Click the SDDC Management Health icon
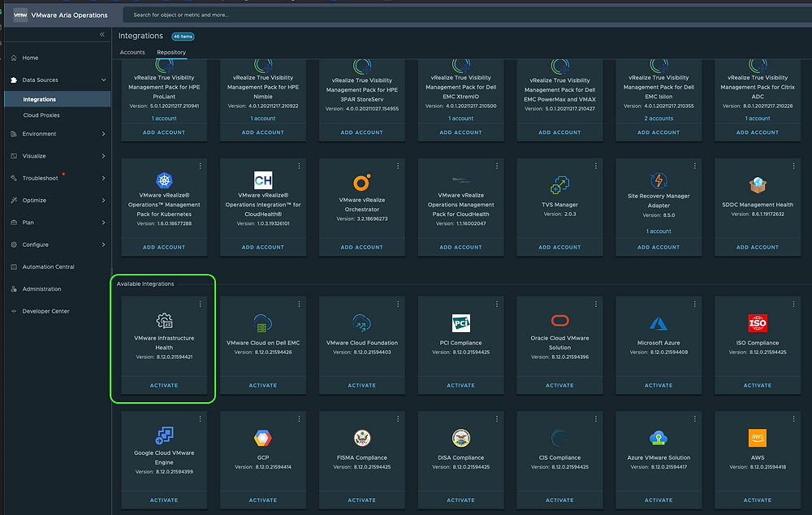This screenshot has height=515, width=812. click(758, 185)
